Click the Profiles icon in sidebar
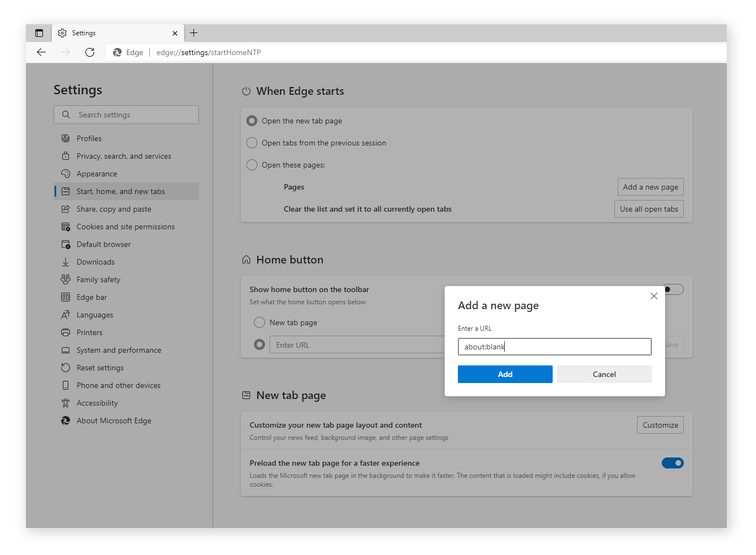756x555 pixels. point(66,138)
